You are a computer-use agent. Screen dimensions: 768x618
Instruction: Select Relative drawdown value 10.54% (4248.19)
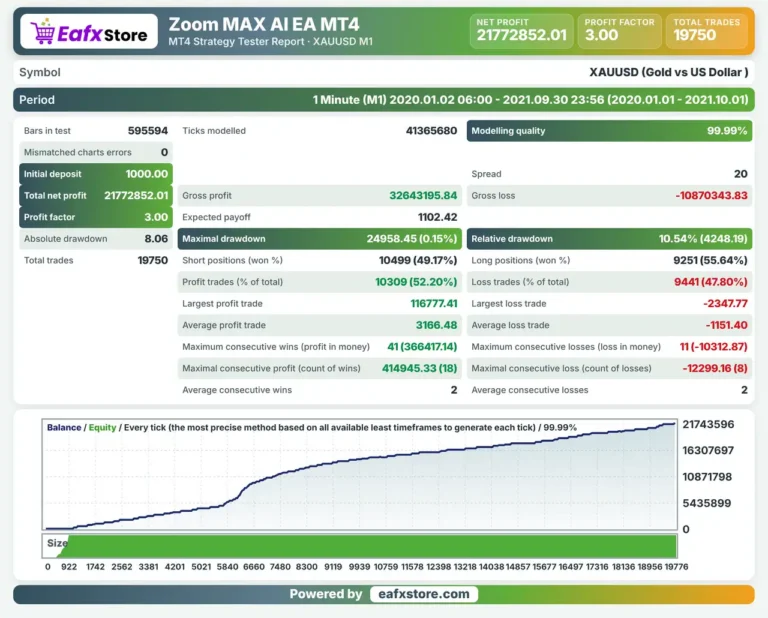tap(703, 238)
